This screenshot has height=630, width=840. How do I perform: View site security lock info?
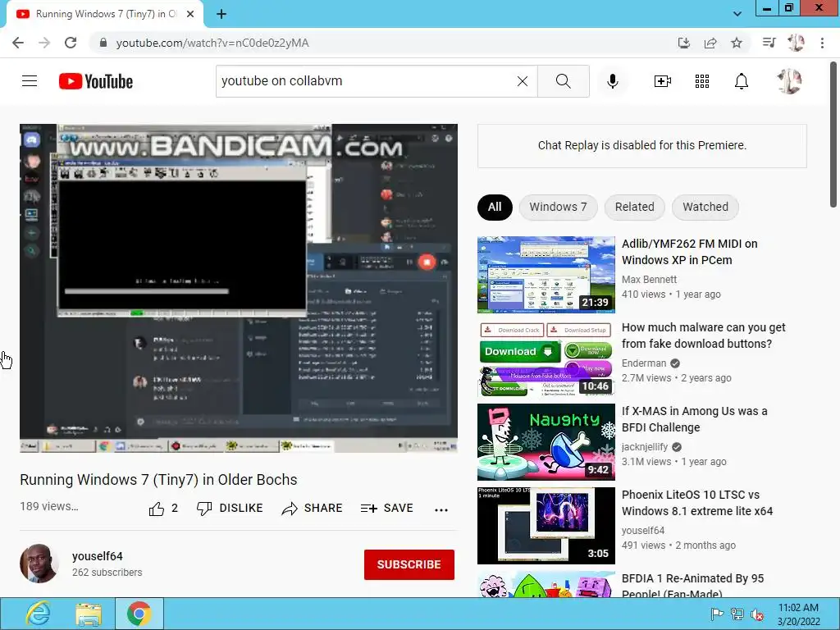pyautogui.click(x=103, y=43)
